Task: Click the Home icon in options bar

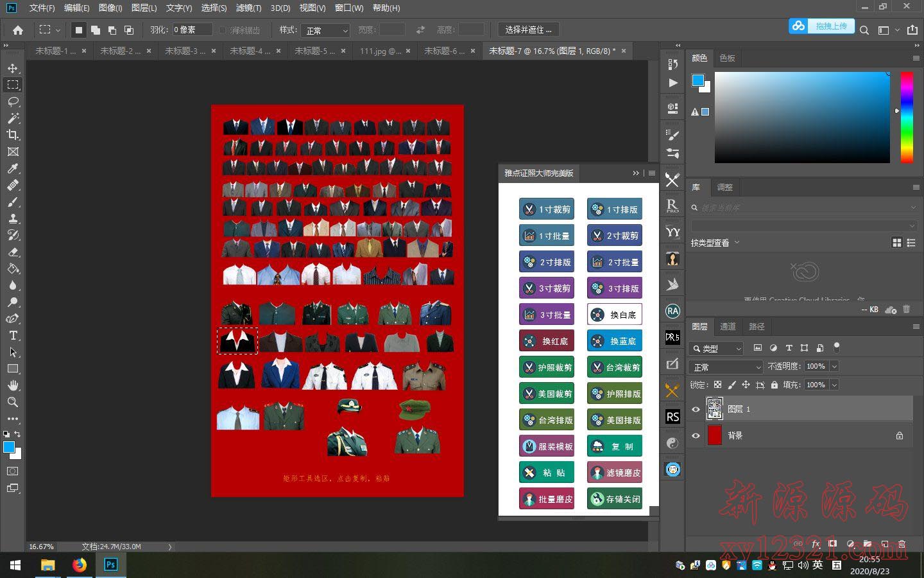Action: coord(18,30)
